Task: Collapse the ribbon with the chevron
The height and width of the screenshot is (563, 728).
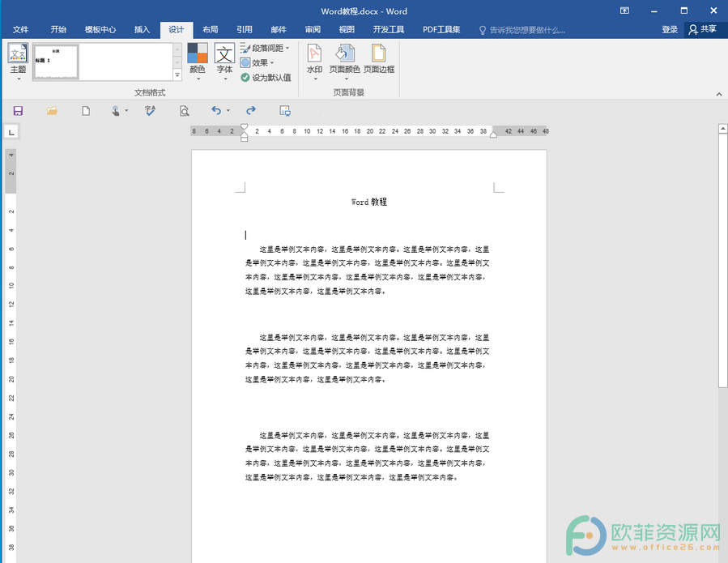Action: [x=719, y=94]
